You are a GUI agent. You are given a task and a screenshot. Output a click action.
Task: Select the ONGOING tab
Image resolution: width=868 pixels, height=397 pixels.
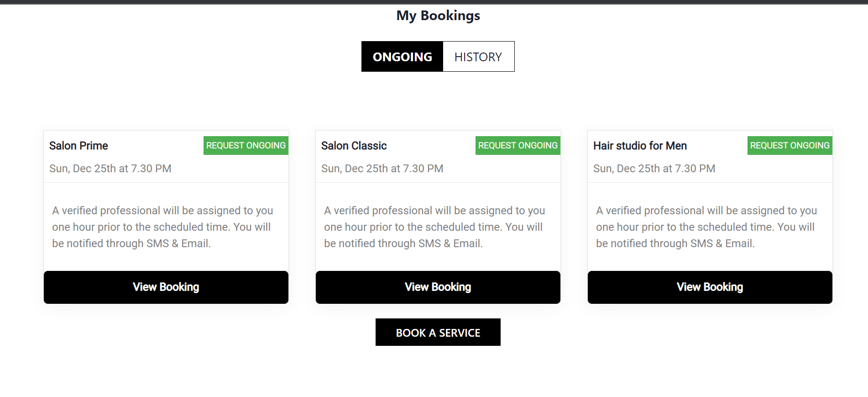point(402,56)
